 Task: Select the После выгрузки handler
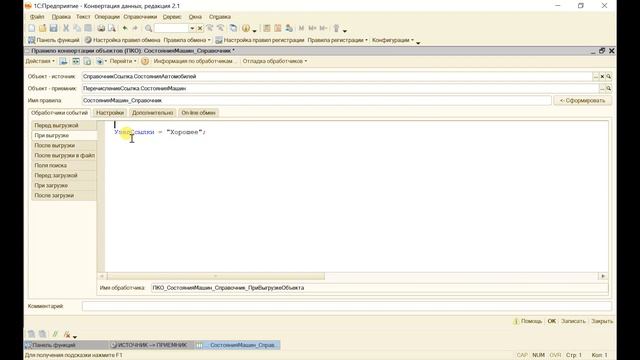click(64, 145)
